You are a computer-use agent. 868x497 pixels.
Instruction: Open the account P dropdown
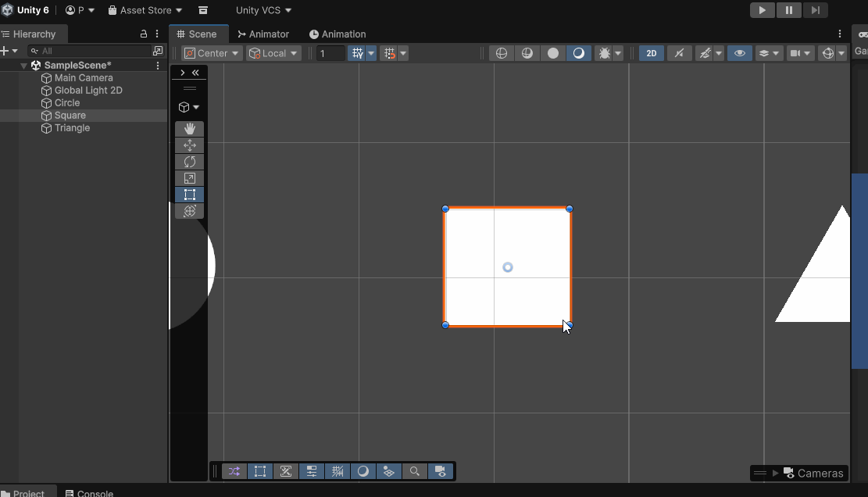point(80,10)
